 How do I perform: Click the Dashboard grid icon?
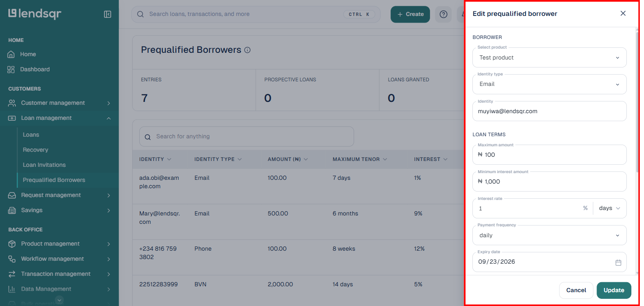tap(11, 70)
